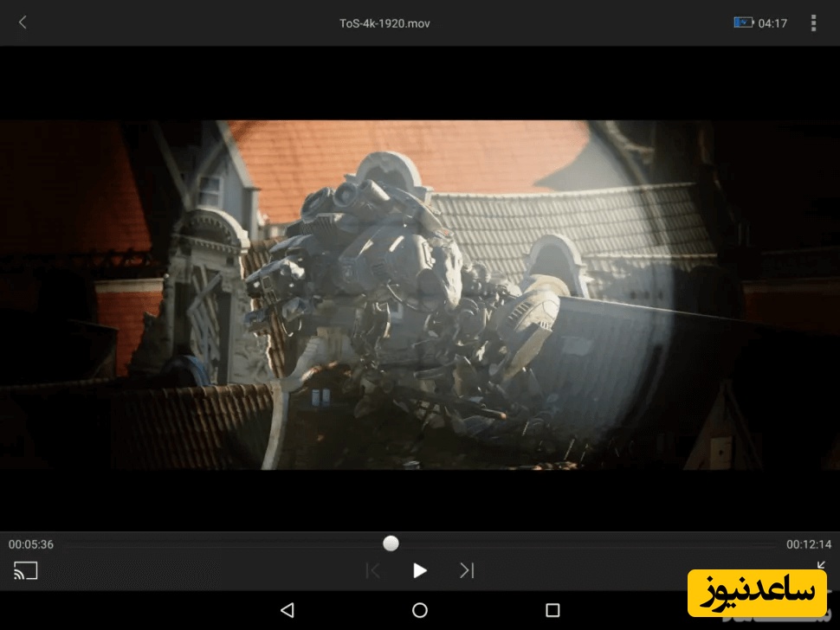Click the total duration 00:12:14 label
The width and height of the screenshot is (840, 630).
pyautogui.click(x=808, y=544)
